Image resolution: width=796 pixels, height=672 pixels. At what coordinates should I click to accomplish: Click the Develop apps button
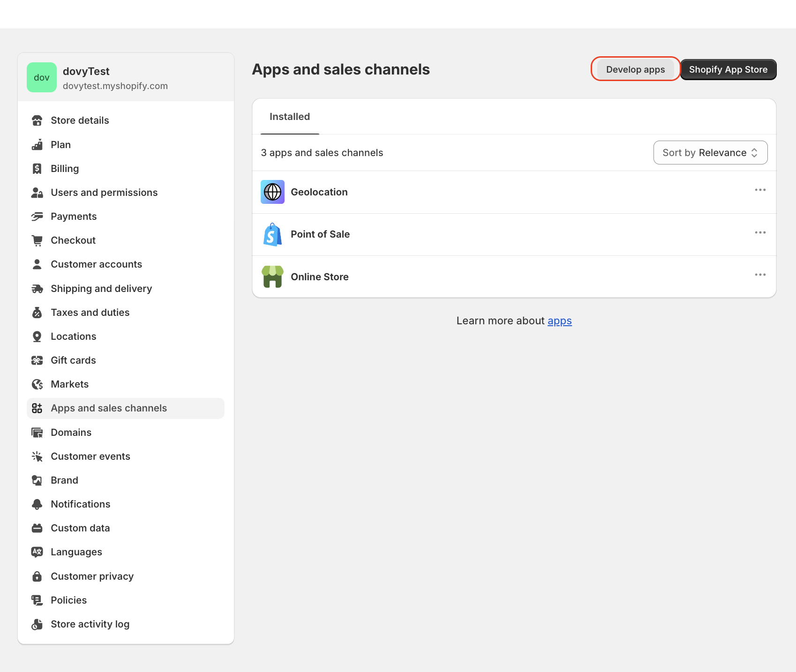635,69
